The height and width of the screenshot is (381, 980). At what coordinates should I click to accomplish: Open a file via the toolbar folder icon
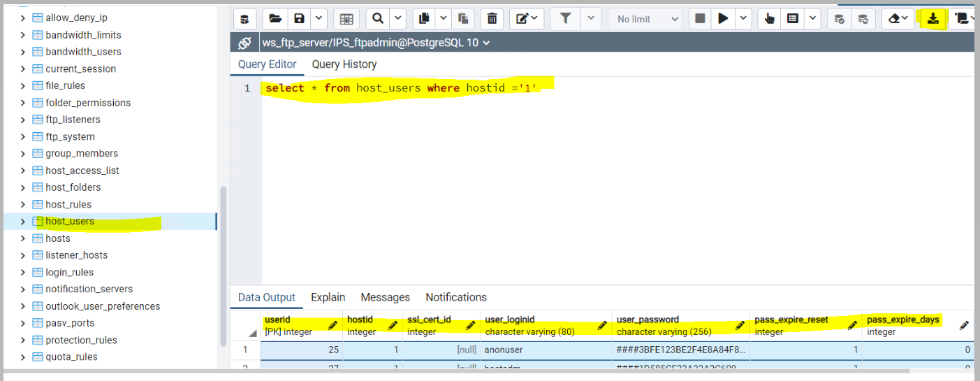pyautogui.click(x=275, y=19)
